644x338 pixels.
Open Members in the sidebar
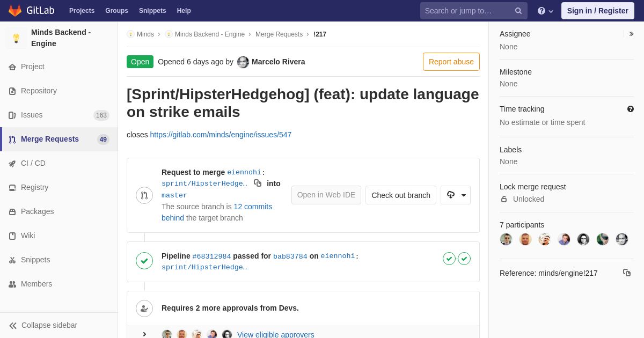click(59, 284)
